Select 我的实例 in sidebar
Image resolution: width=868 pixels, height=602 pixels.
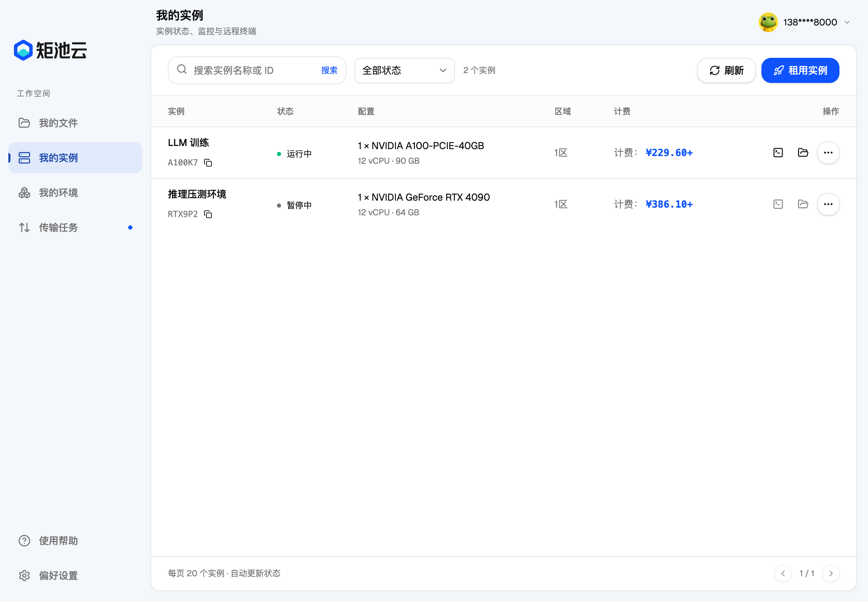click(x=75, y=158)
